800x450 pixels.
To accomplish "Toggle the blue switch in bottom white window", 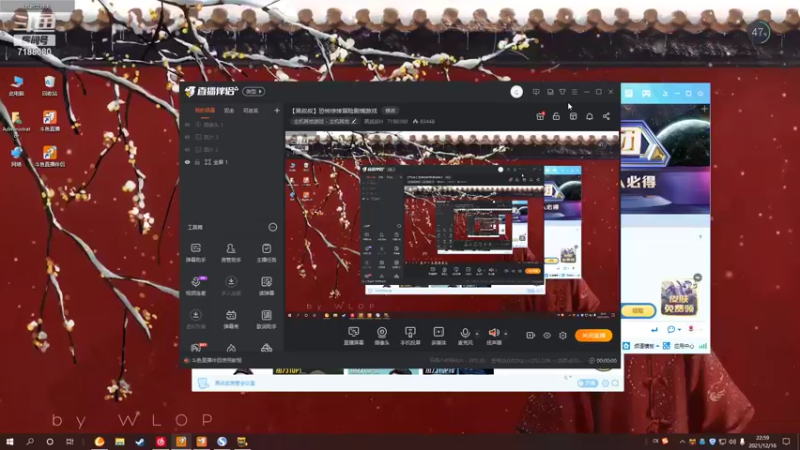I will 587,383.
